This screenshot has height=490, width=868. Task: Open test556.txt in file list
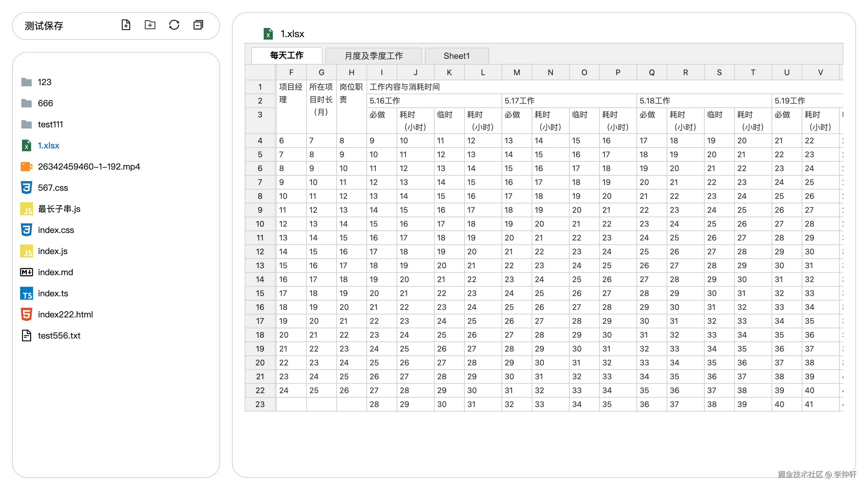pos(59,336)
